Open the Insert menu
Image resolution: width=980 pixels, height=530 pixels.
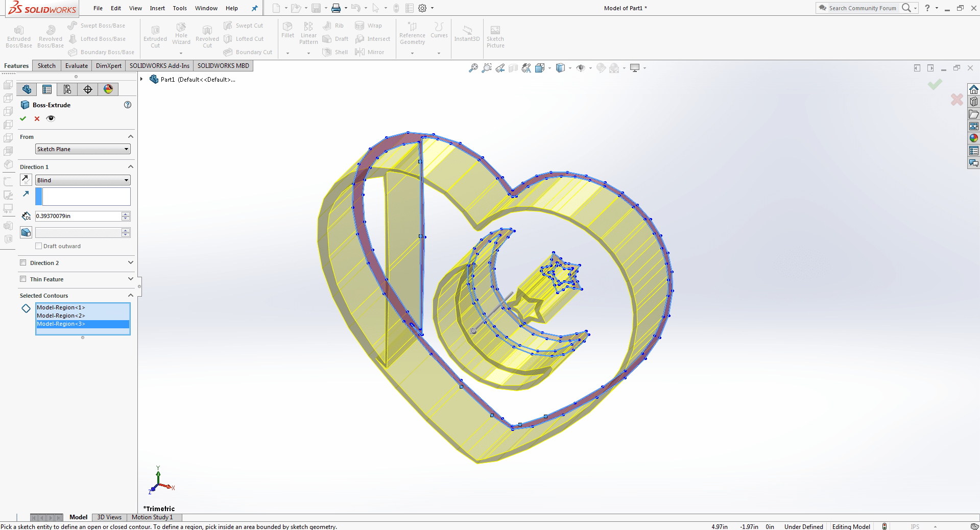157,8
